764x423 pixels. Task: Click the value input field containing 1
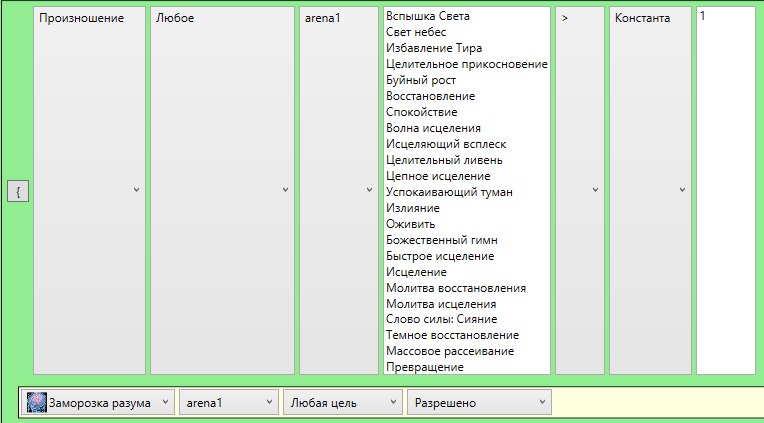[x=725, y=190]
